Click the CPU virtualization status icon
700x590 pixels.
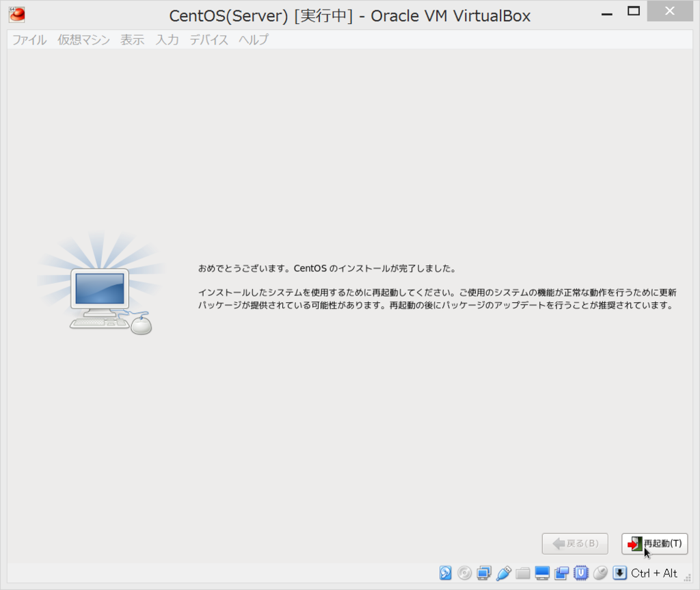[581, 573]
